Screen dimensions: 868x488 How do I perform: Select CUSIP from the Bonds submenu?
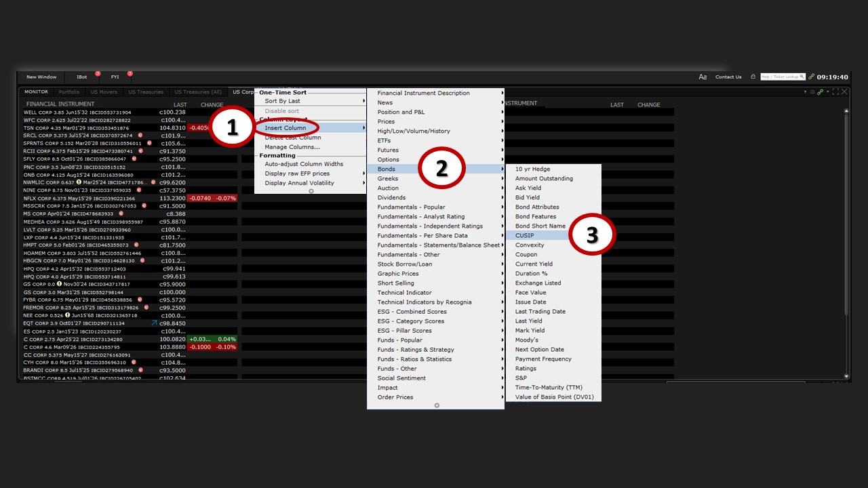(524, 236)
